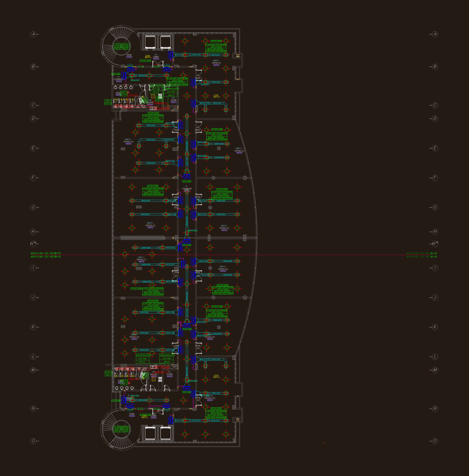Click grid bubble L on the right margin
The image size is (469, 476).
(435, 357)
